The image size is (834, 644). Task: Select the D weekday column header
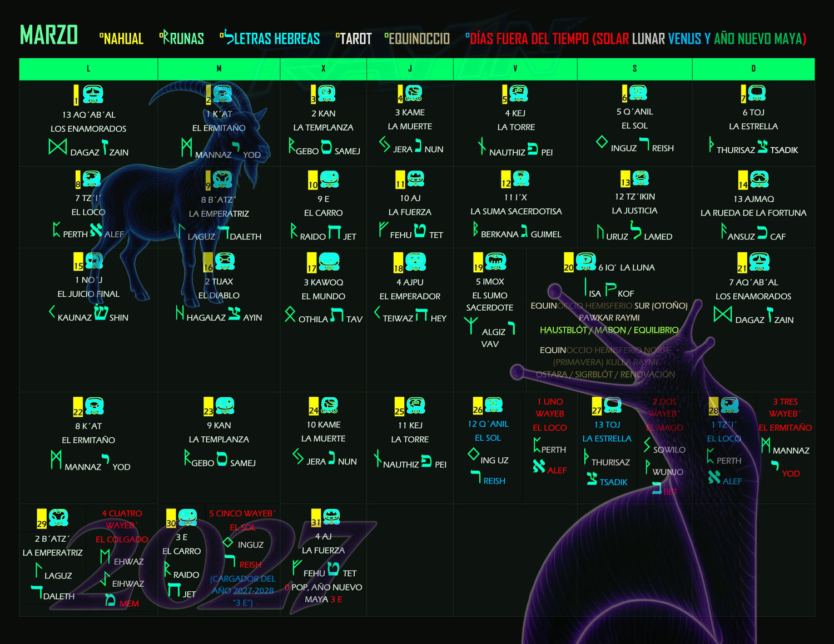pyautogui.click(x=753, y=69)
